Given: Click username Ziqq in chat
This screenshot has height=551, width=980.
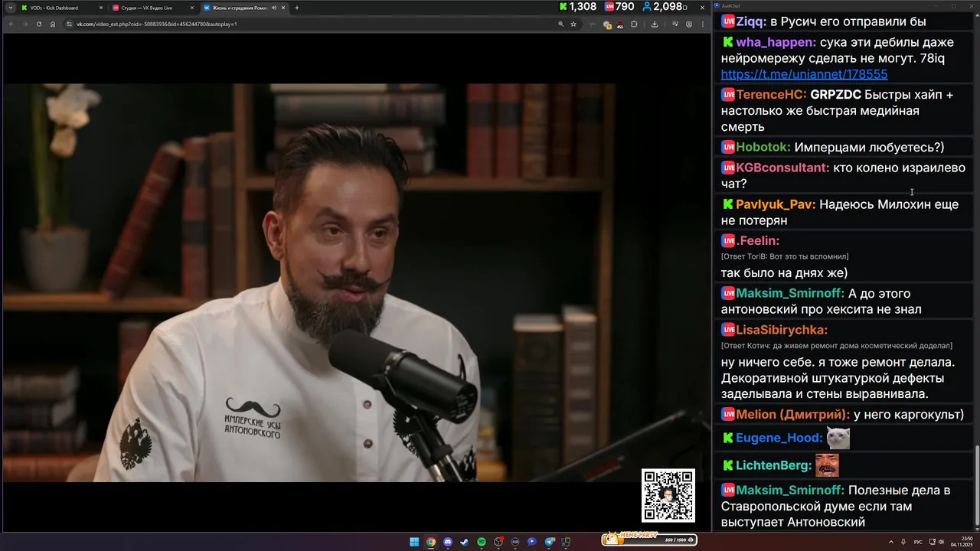Looking at the screenshot, I should [x=750, y=21].
